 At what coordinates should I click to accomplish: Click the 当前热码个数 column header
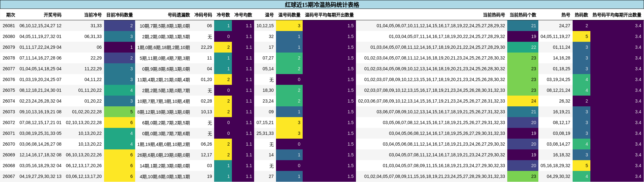[x=523, y=15]
